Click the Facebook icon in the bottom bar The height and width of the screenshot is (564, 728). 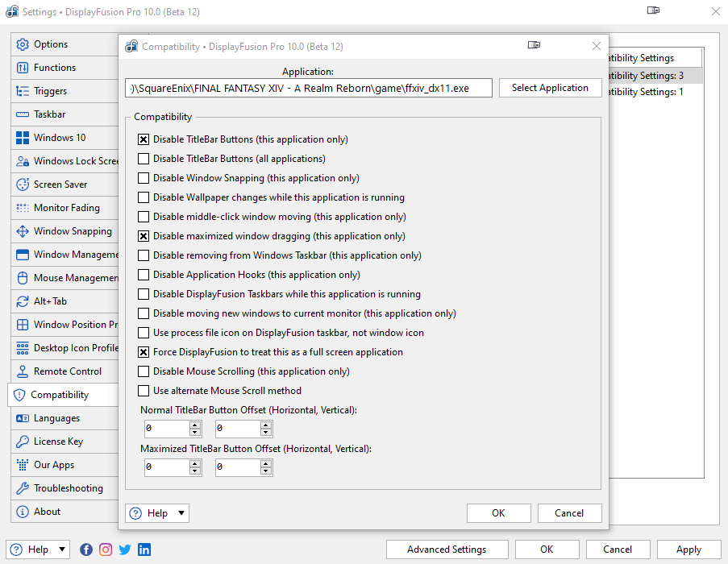(86, 549)
